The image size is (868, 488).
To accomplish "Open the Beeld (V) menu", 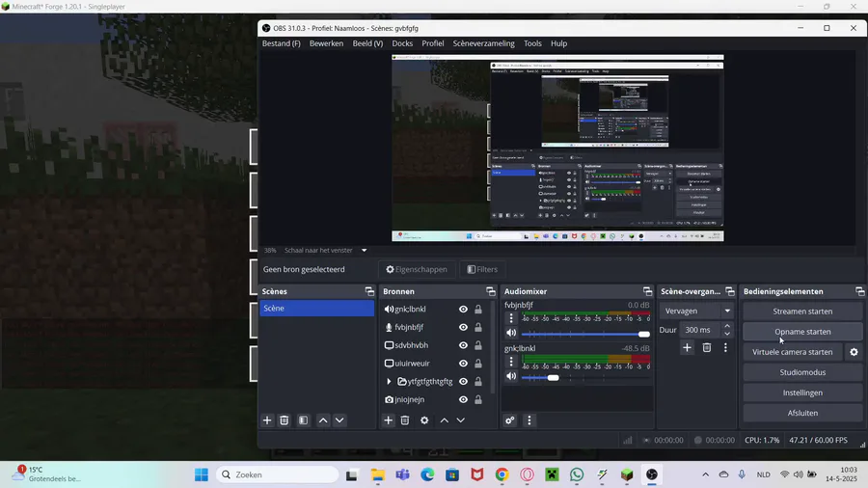I will (367, 43).
